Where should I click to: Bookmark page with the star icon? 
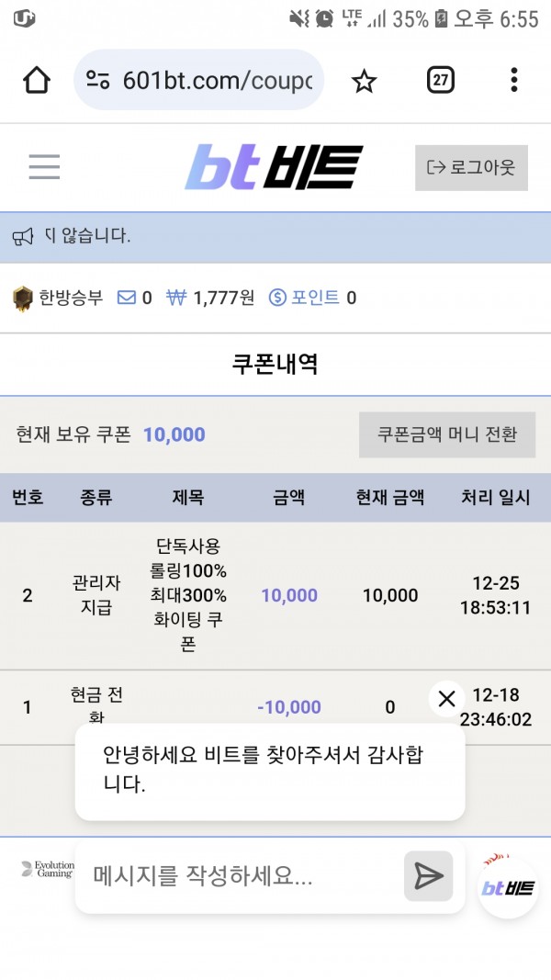[x=364, y=81]
